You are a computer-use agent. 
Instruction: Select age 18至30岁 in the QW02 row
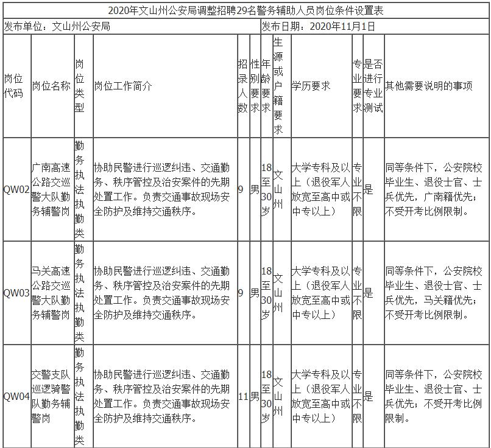[x=267, y=189]
